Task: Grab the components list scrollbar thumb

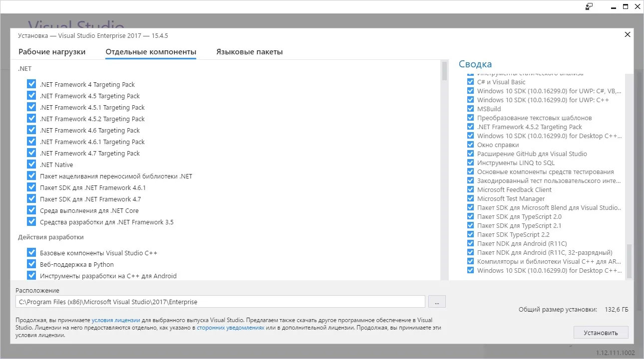Action: click(x=444, y=71)
